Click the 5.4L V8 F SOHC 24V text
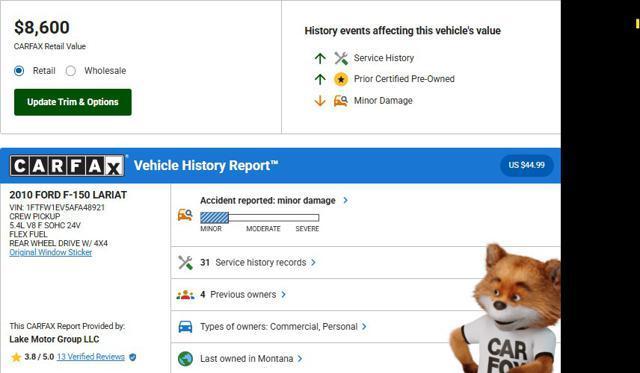The height and width of the screenshot is (373, 640). click(x=45, y=225)
